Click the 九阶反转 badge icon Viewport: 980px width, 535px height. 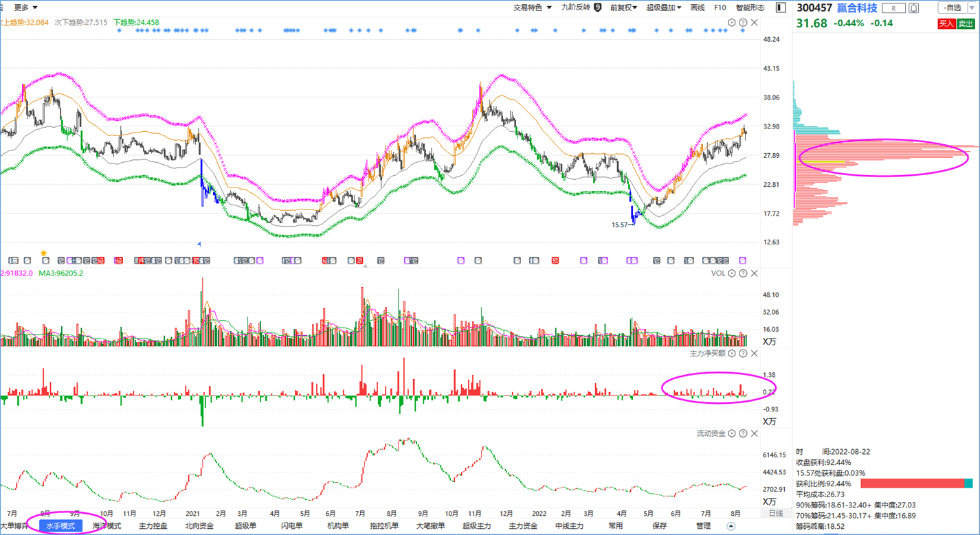[597, 8]
